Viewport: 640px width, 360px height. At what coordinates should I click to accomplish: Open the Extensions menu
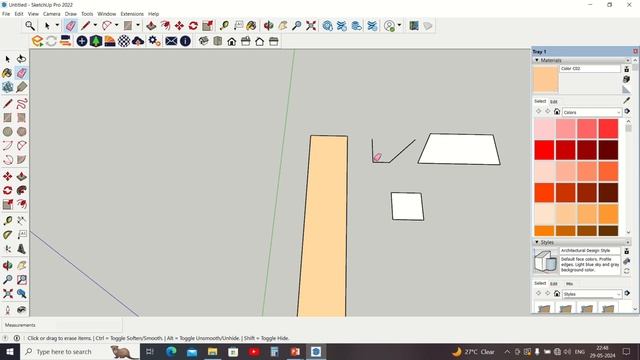pyautogui.click(x=132, y=14)
